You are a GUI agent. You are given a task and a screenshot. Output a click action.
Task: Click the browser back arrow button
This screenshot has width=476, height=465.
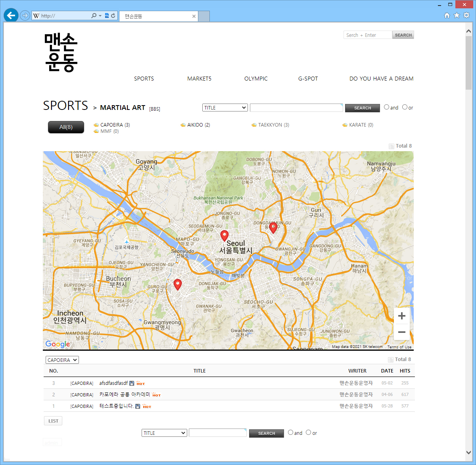click(11, 15)
